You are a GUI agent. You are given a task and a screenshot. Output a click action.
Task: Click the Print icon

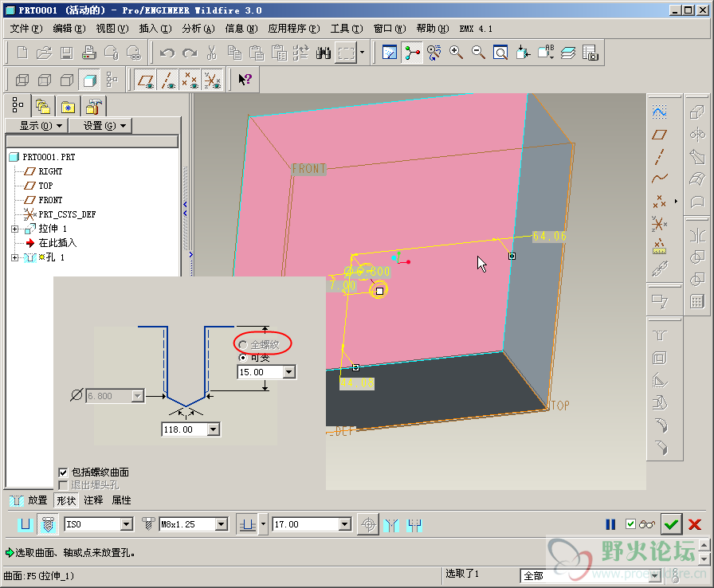[x=88, y=53]
